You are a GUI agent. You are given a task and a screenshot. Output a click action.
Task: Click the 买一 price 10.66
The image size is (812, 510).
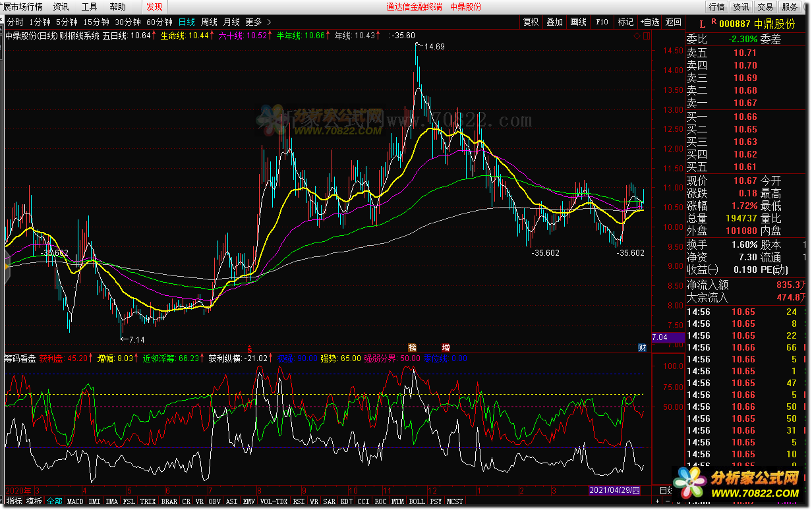click(745, 117)
